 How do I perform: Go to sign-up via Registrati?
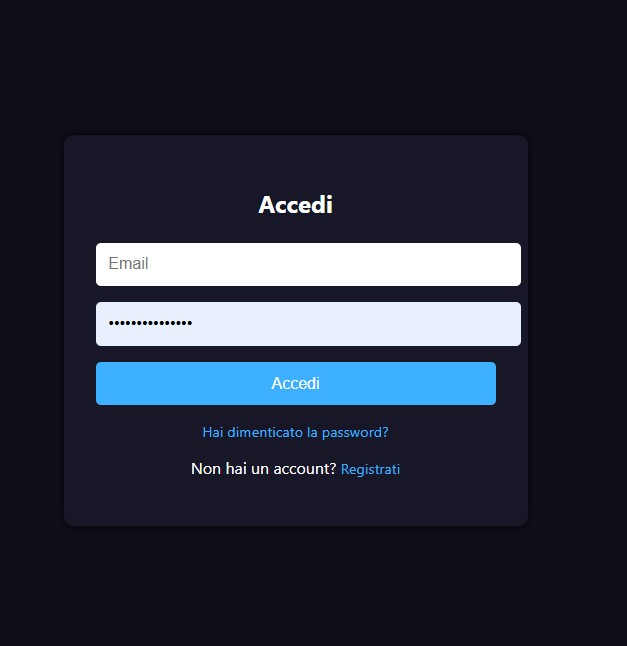pos(370,469)
